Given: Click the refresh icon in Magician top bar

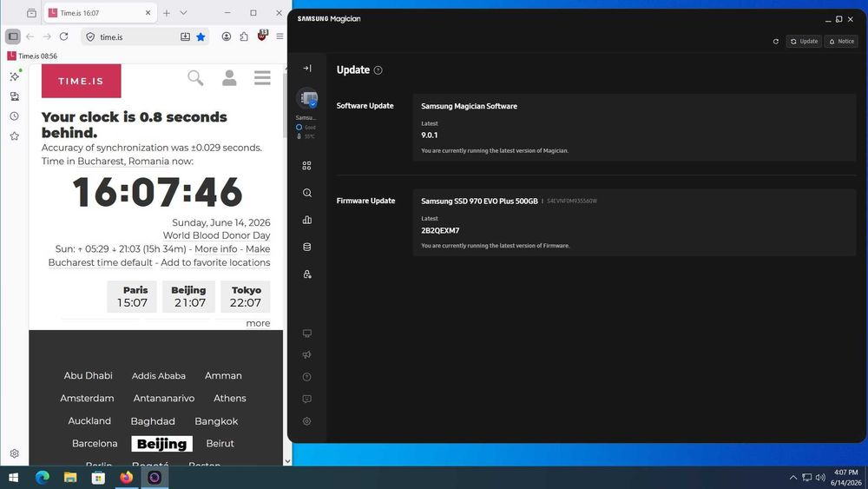Looking at the screenshot, I should point(775,42).
